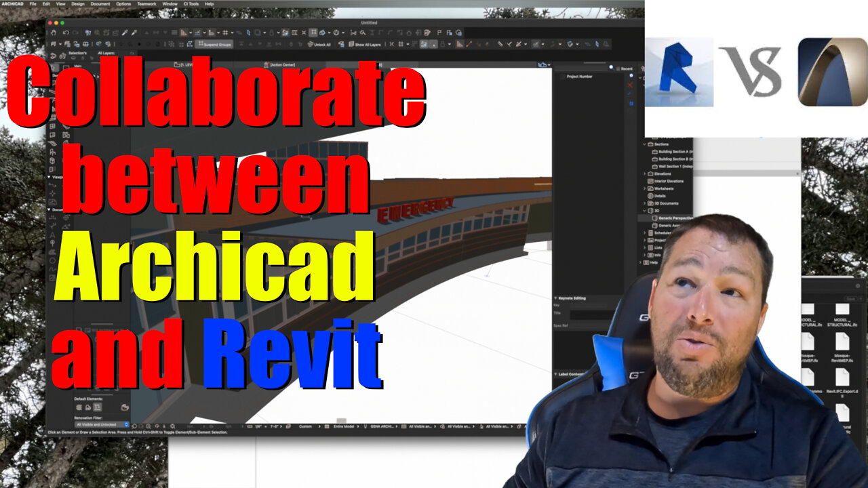Expand the Worksheets folder

pos(644,188)
